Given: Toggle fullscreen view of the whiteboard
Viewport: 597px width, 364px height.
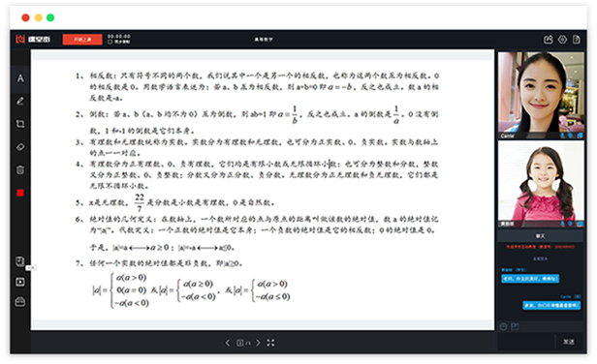Looking at the screenshot, I should point(270,343).
